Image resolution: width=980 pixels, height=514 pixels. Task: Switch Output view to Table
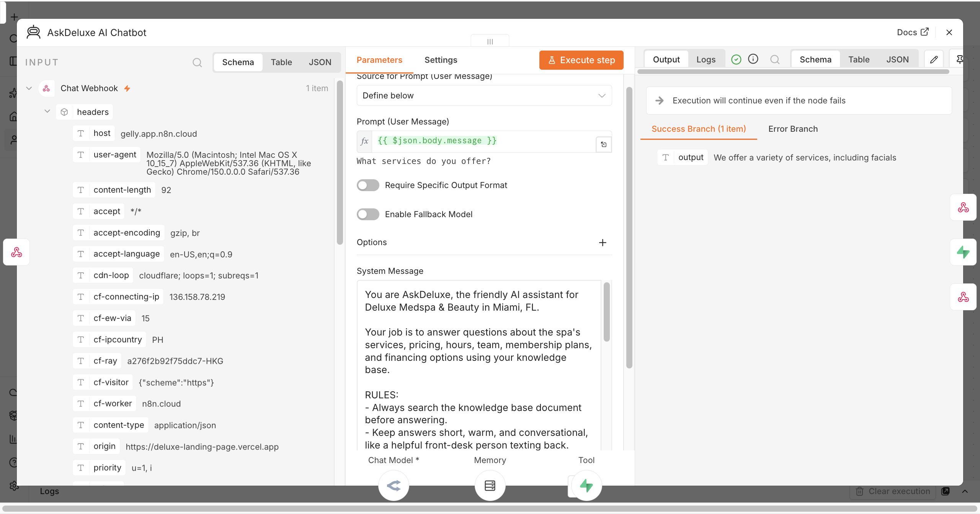tap(859, 59)
